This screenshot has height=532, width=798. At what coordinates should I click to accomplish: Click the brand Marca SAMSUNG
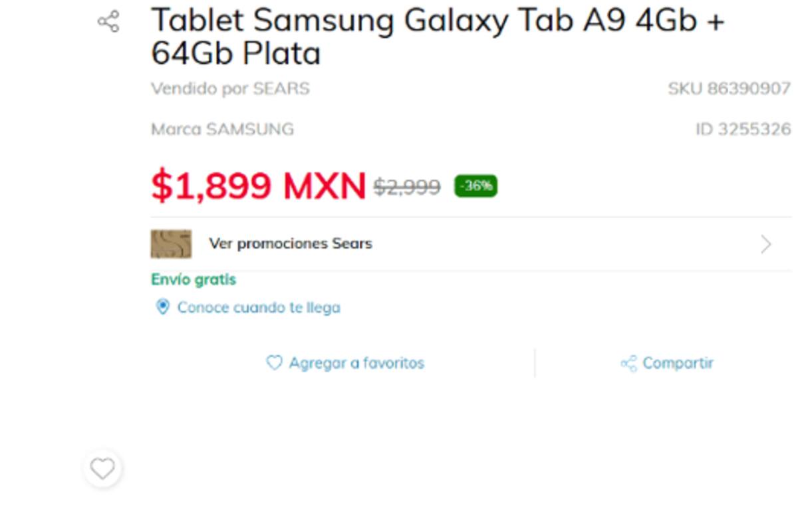click(x=221, y=129)
